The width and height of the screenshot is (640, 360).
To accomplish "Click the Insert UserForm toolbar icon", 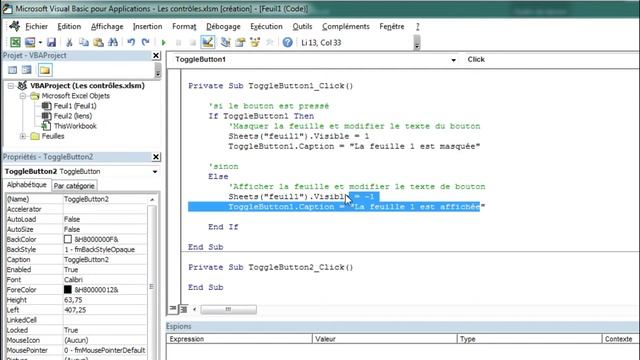I will (30, 42).
